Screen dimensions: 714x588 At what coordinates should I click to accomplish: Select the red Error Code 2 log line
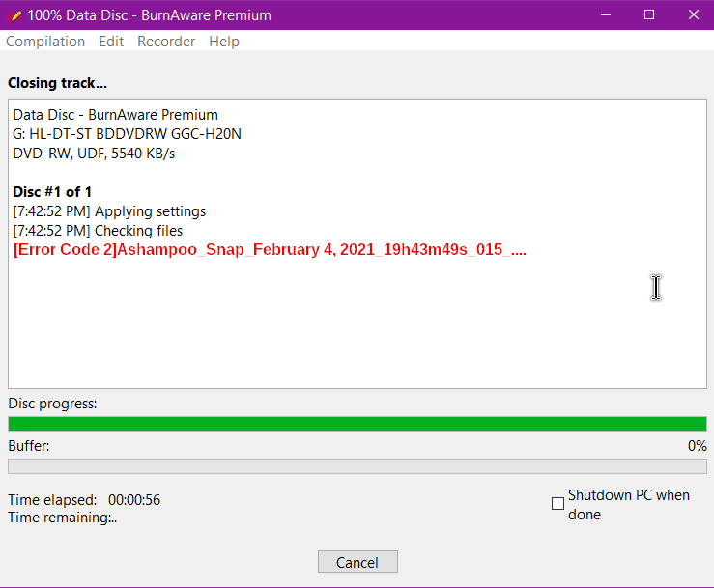[x=270, y=249]
